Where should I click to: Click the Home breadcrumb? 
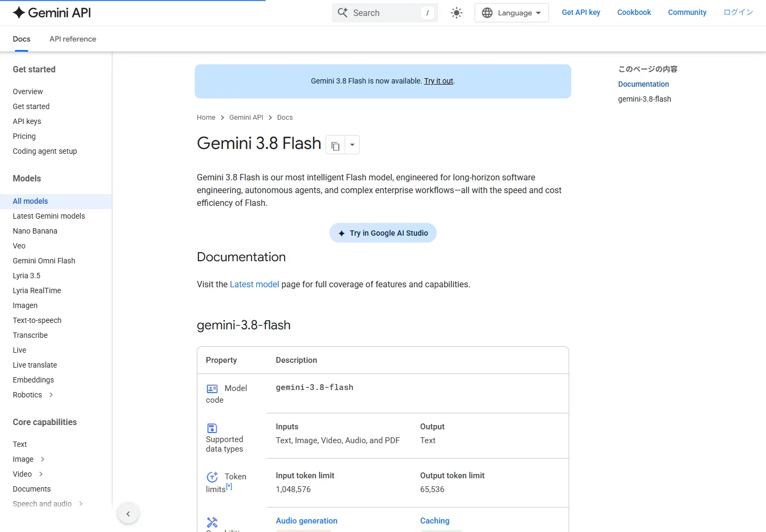point(206,118)
